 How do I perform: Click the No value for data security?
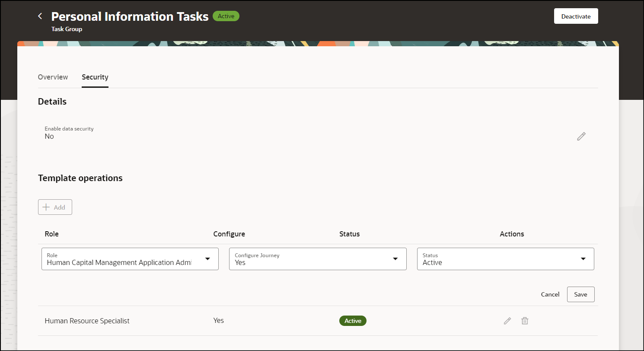click(x=49, y=136)
